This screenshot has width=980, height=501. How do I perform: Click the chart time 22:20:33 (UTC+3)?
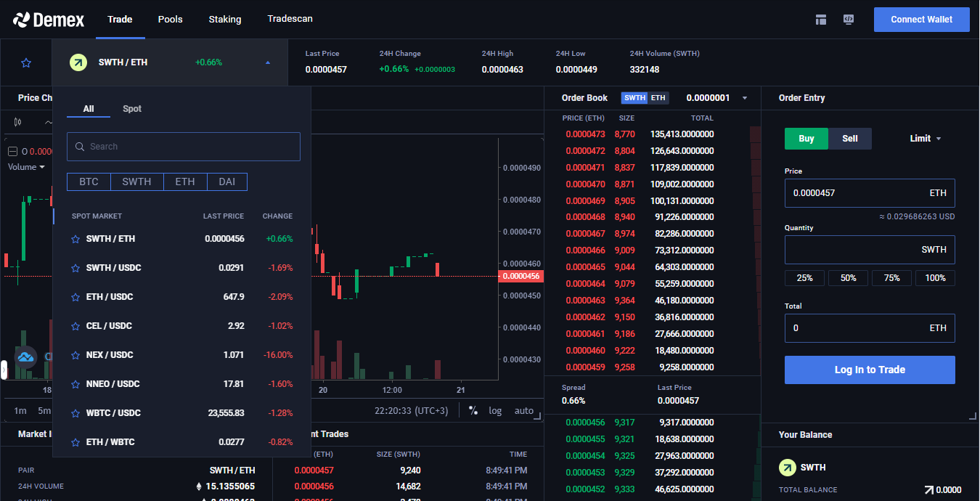click(411, 411)
